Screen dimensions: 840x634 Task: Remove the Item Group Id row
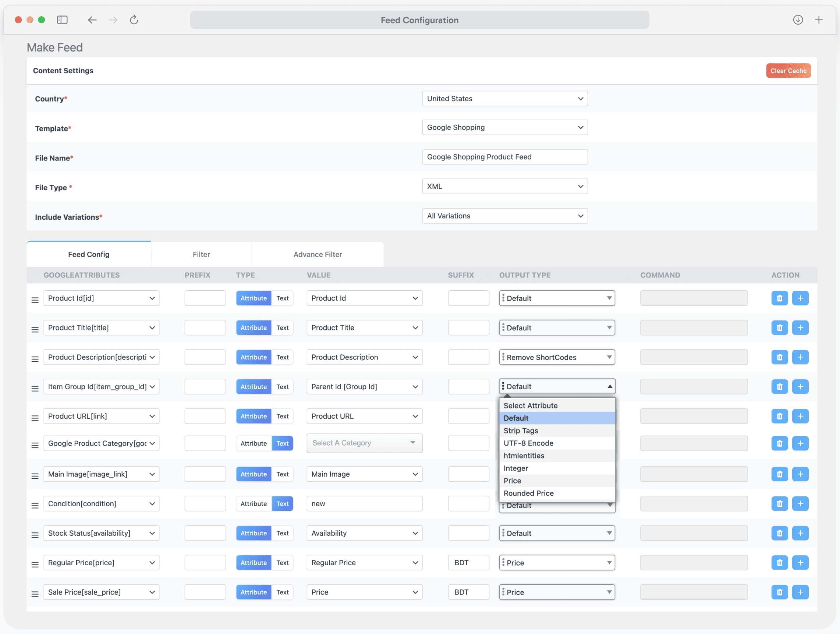pyautogui.click(x=780, y=387)
